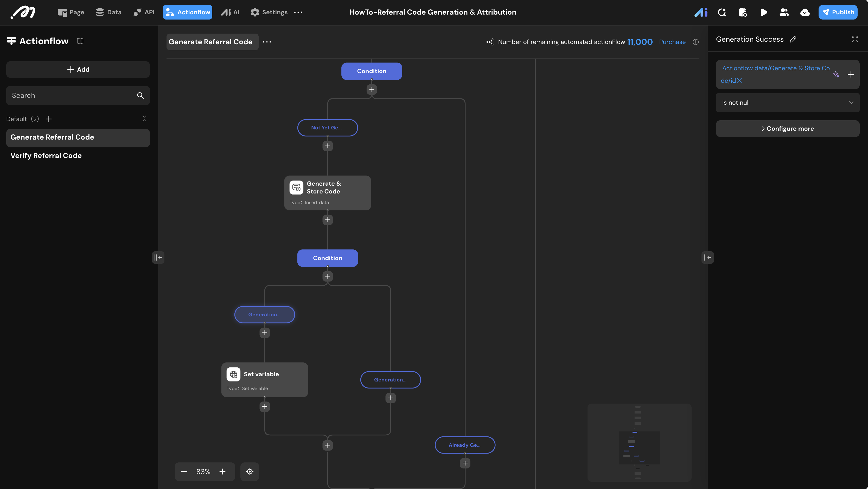The width and height of the screenshot is (868, 489).
Task: Click the recenter canvas target icon
Action: click(x=250, y=472)
